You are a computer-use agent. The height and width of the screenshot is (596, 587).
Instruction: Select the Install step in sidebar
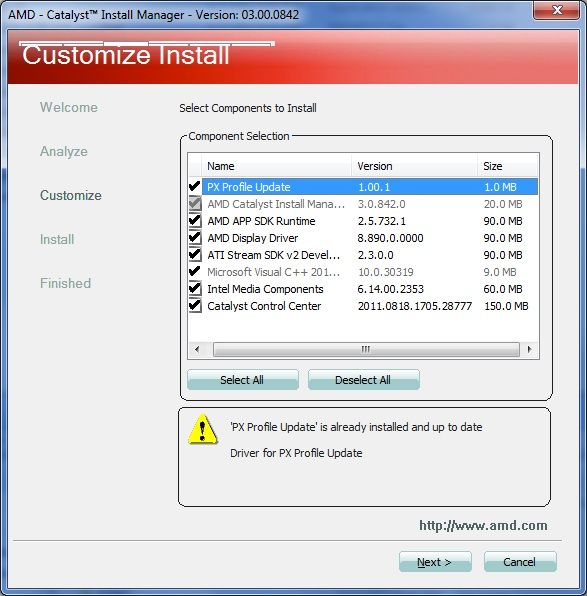pos(57,239)
